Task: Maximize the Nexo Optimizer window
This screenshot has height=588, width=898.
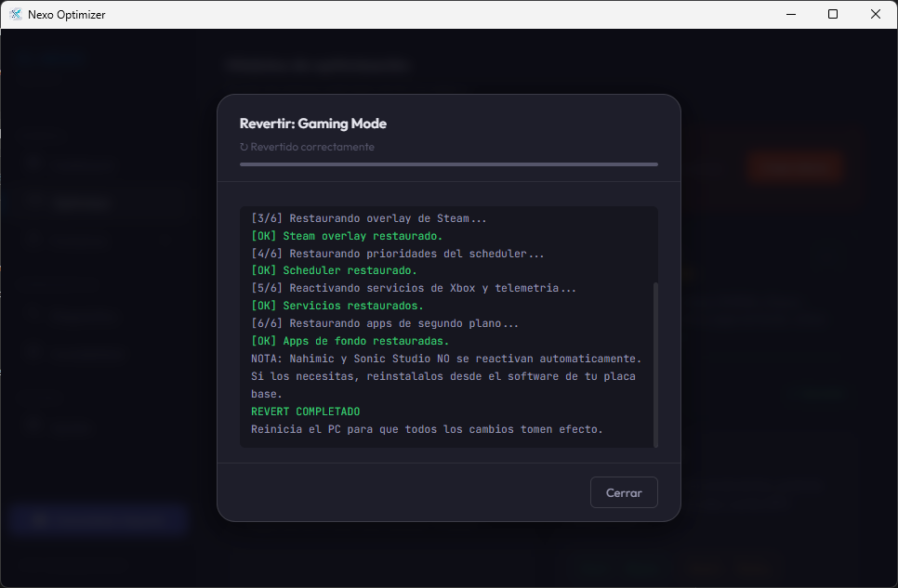Action: (833, 14)
